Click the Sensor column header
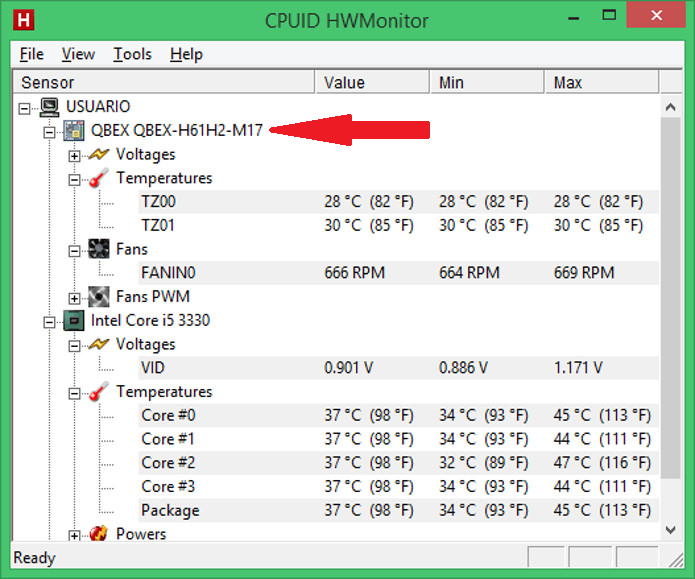This screenshot has height=579, width=695. tap(164, 82)
